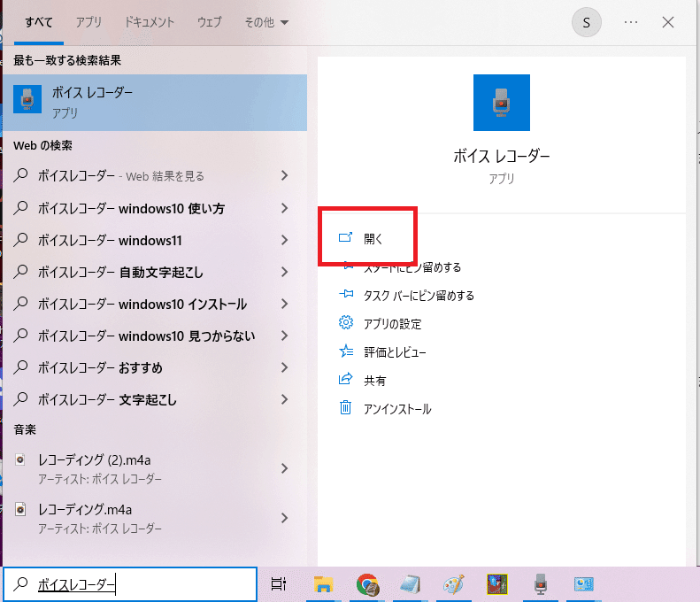Switch to ウェブ tab
Image resolution: width=700 pixels, height=602 pixels.
coord(210,22)
